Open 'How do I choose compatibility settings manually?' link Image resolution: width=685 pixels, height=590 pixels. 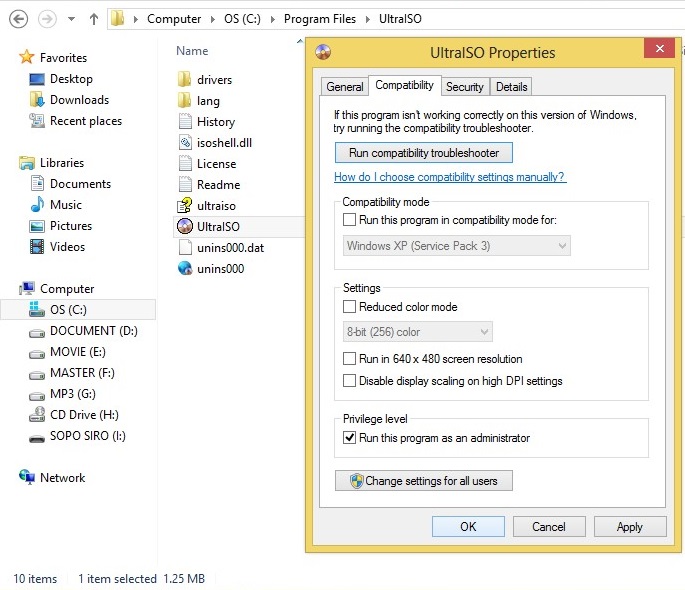point(450,177)
